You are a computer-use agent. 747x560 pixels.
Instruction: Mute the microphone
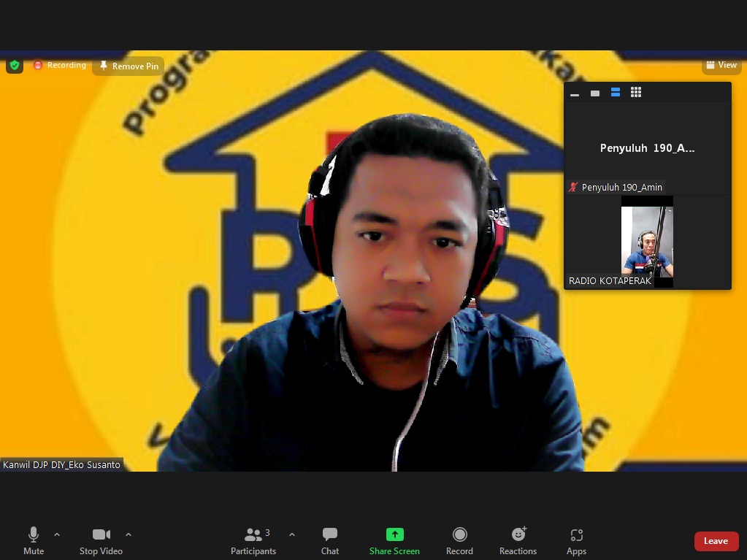tap(34, 540)
